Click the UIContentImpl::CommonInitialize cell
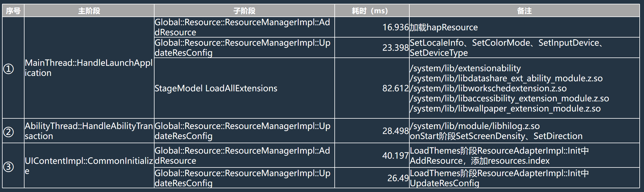Image resolution: width=644 pixels, height=192 pixels. pyautogui.click(x=88, y=166)
